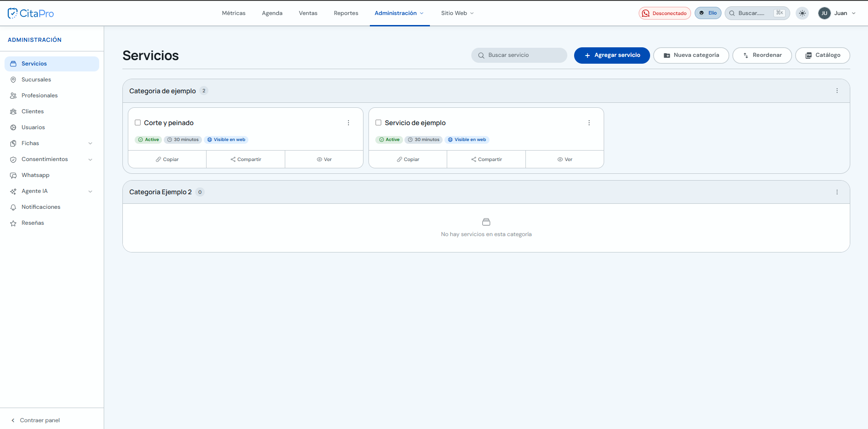Viewport: 868px width, 429px height.
Task: Click the Elio assistant badge
Action: pos(708,13)
